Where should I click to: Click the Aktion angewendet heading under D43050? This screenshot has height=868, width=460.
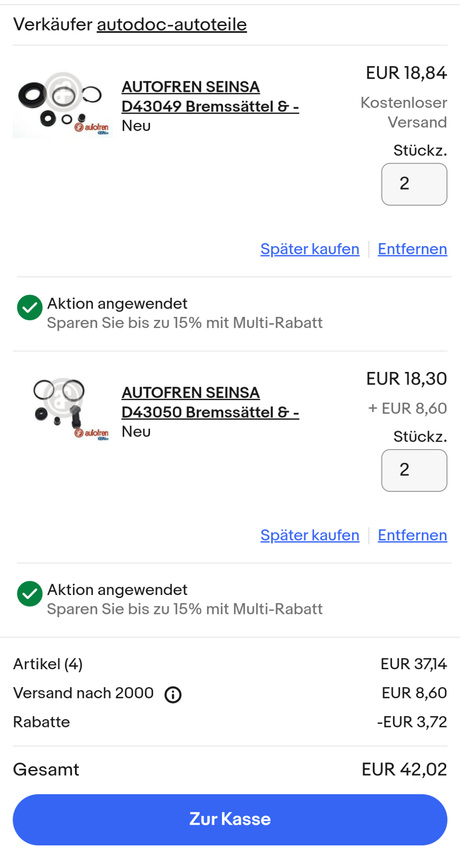(x=117, y=590)
